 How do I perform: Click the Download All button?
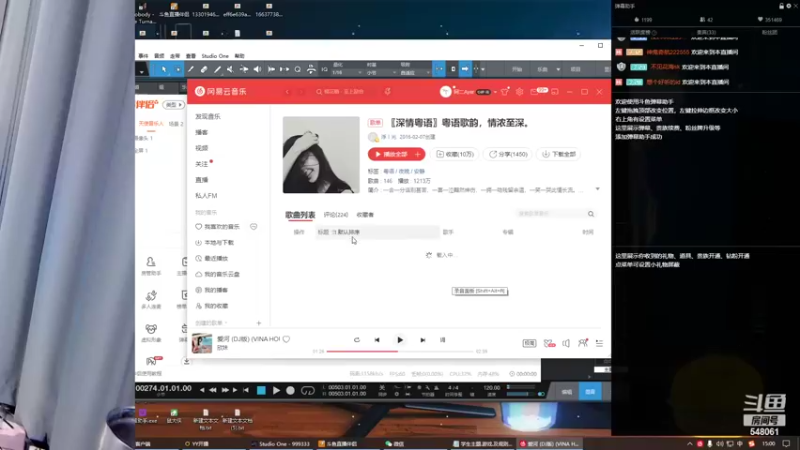click(x=559, y=154)
